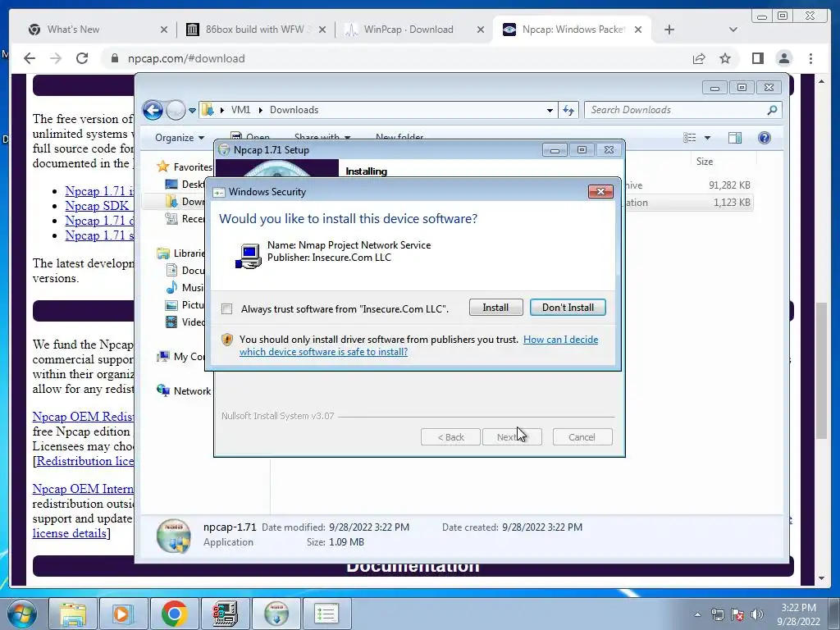Open the first Npcap 1.71 link
Screen dimensions: 840x630
click(99, 191)
